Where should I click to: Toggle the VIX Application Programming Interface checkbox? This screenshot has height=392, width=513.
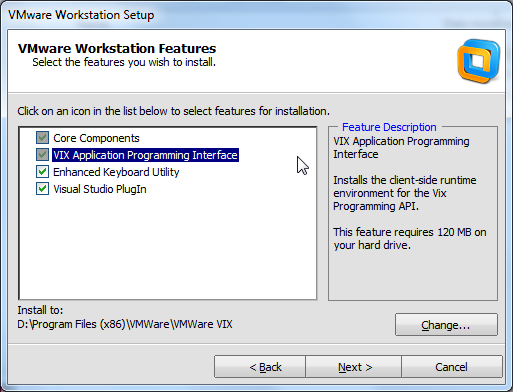coord(42,154)
